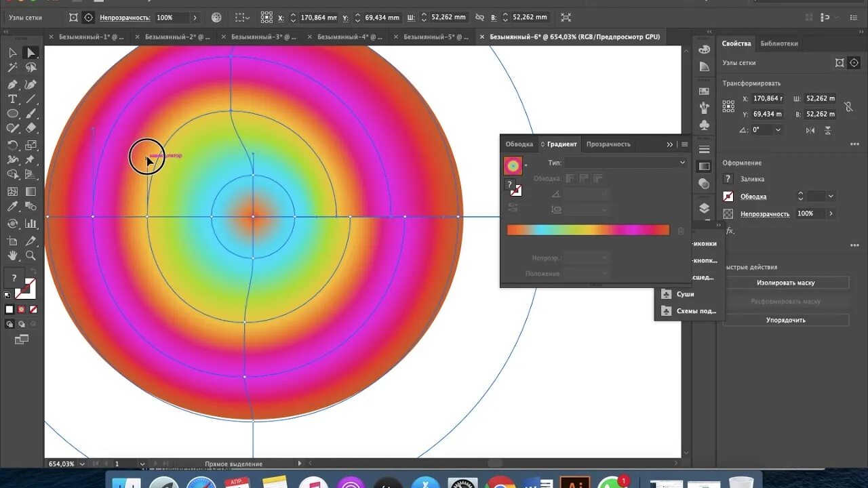The width and height of the screenshot is (868, 488).
Task: Select the Paintbrush tool
Action: (x=31, y=114)
